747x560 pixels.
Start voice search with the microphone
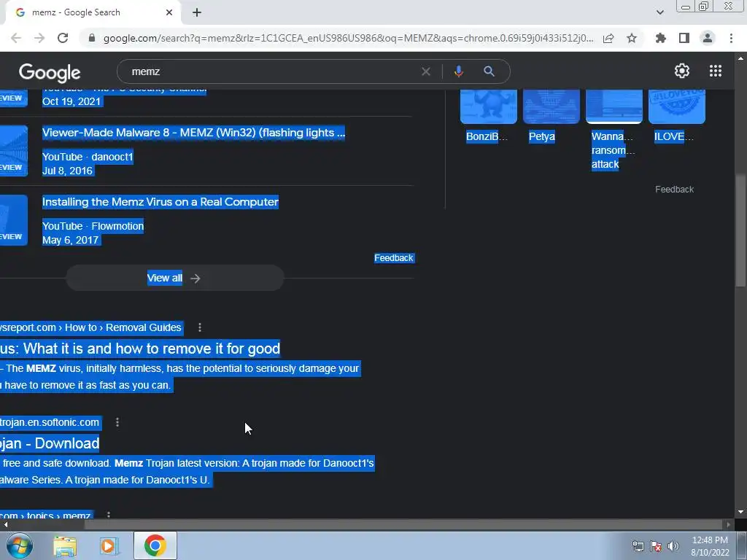(x=458, y=71)
